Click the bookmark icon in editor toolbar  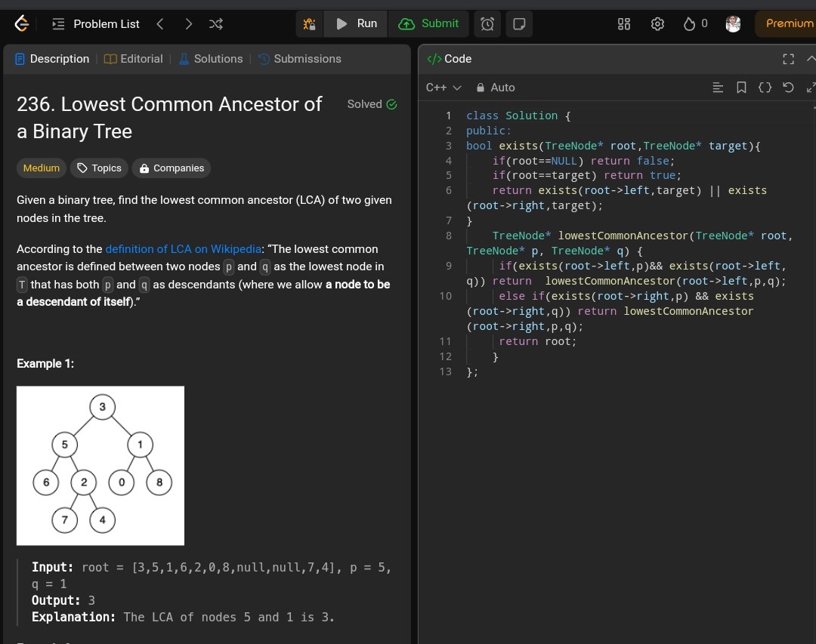pyautogui.click(x=741, y=88)
